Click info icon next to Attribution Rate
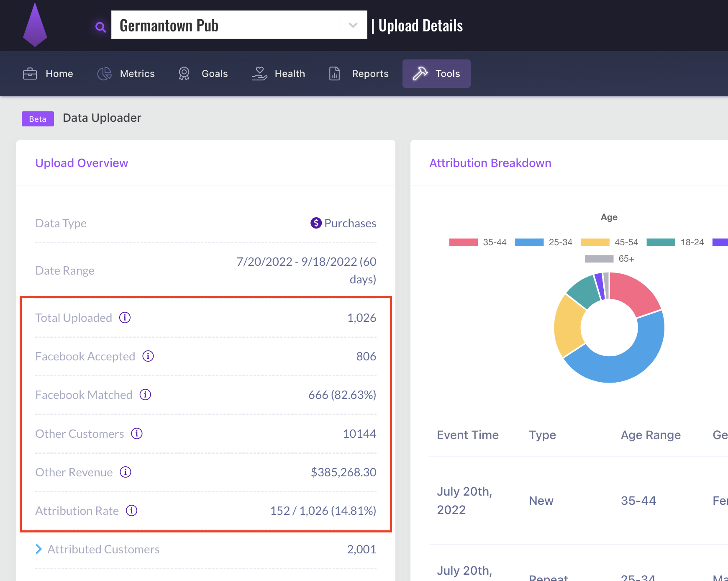 [132, 511]
